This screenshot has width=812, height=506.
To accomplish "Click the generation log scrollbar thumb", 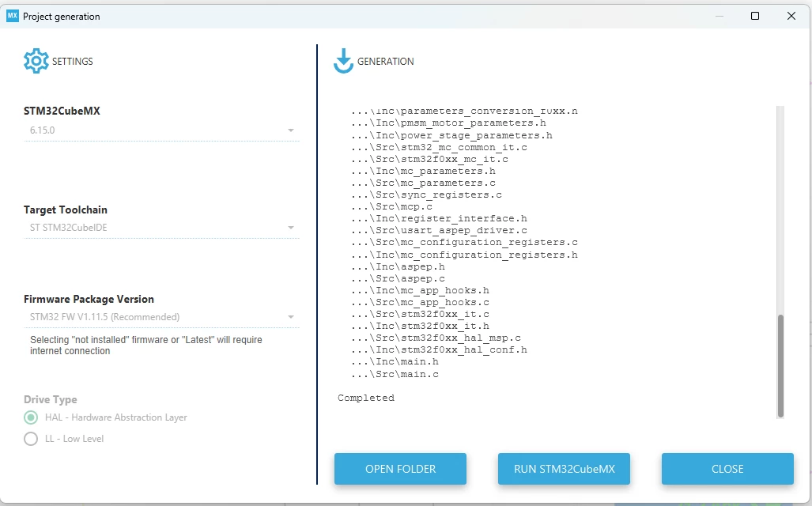I will point(780,365).
